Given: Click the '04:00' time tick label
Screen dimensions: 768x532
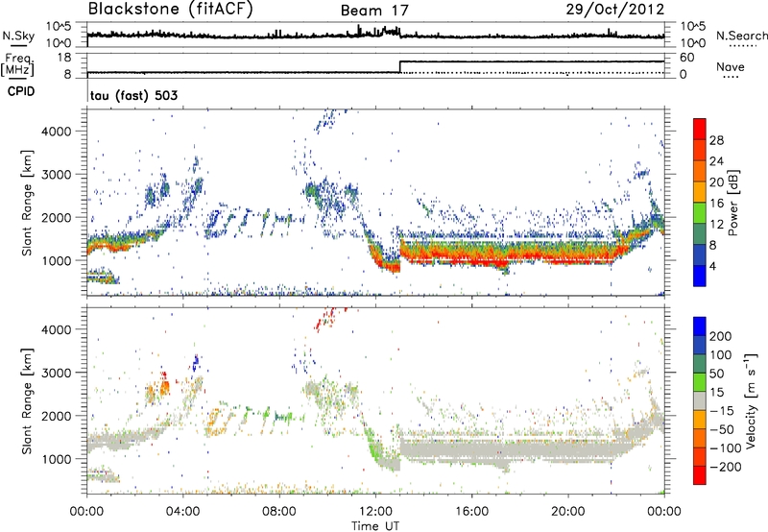Looking at the screenshot, I should pos(183,512).
